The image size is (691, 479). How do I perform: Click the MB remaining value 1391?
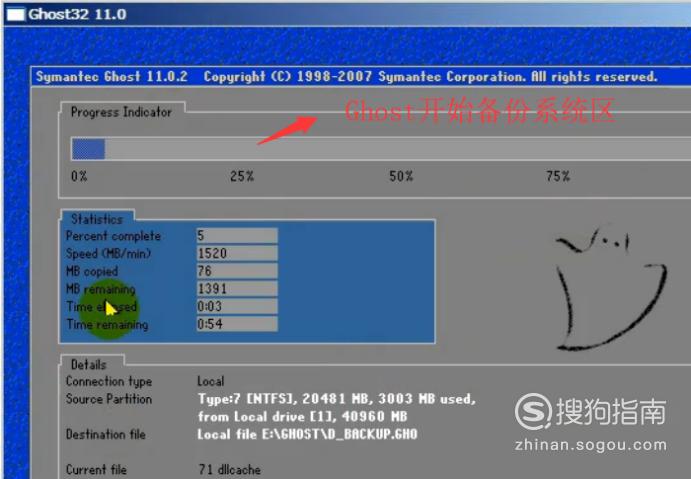tap(237, 288)
